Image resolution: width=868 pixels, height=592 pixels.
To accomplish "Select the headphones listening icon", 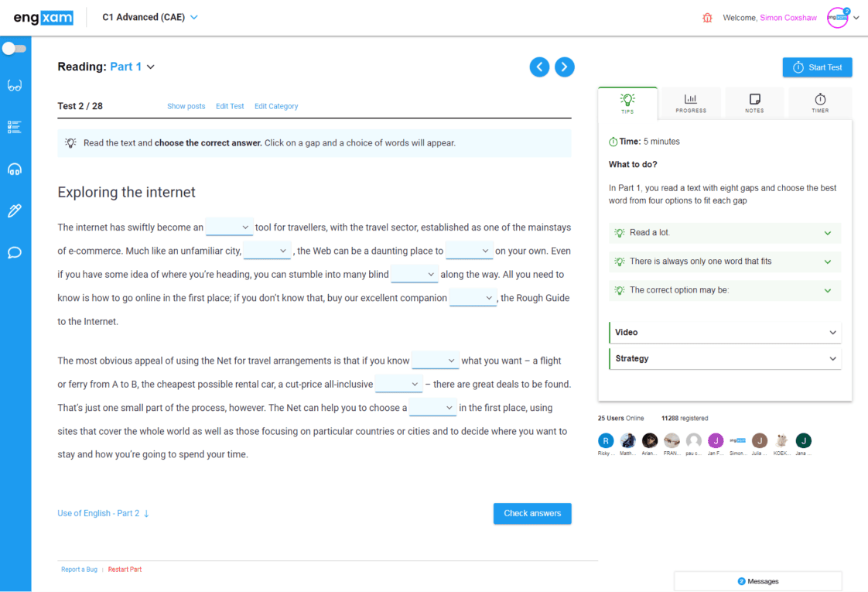I will (x=15, y=169).
